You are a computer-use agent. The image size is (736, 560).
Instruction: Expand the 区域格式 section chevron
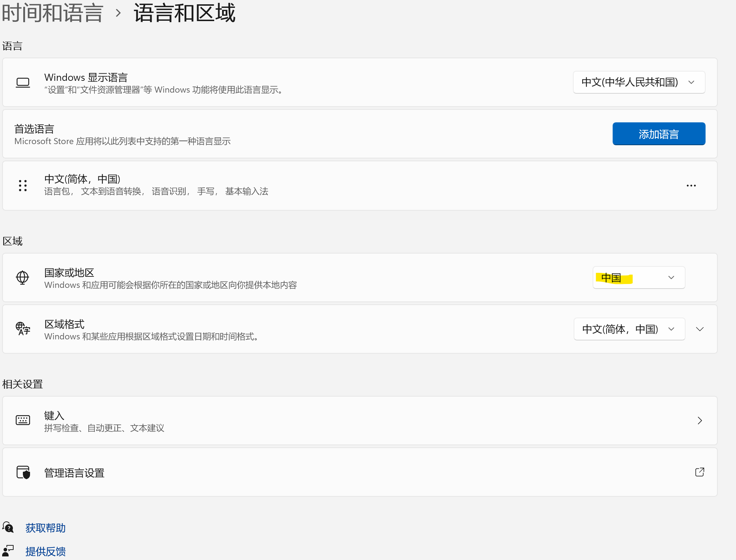click(x=700, y=329)
